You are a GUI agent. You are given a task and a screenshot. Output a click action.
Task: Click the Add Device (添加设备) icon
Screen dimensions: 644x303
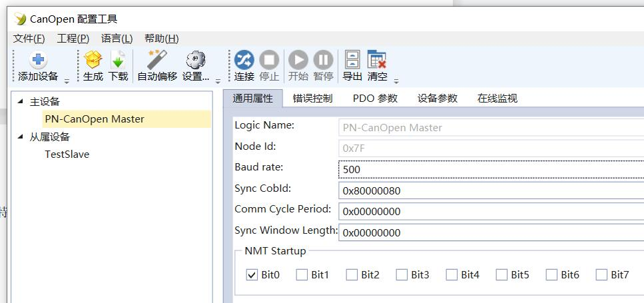(38, 61)
